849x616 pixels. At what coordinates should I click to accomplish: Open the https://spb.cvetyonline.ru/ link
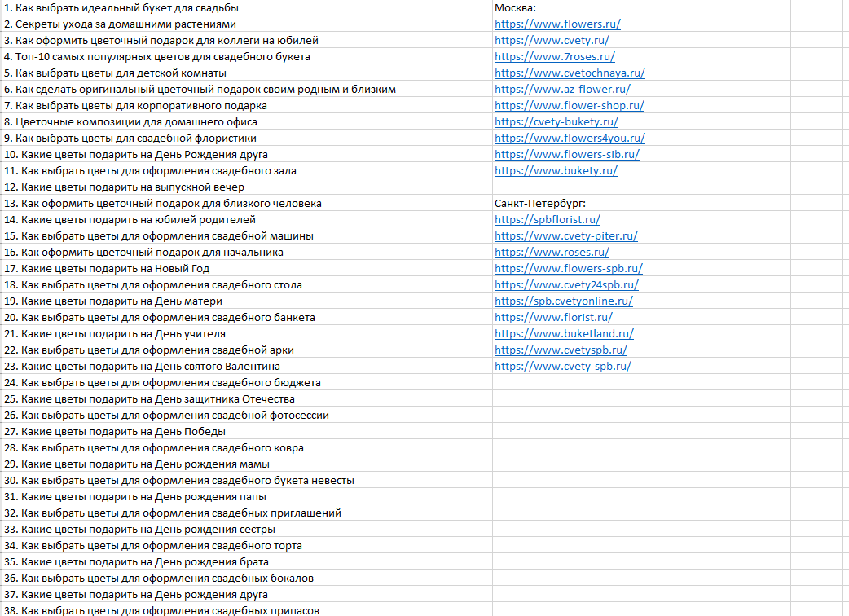tap(563, 301)
